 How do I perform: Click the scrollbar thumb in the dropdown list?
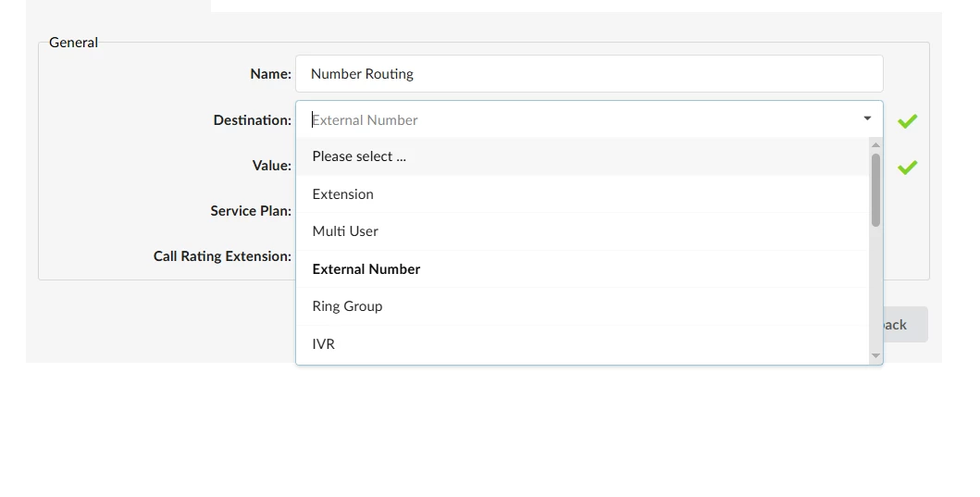point(875,190)
